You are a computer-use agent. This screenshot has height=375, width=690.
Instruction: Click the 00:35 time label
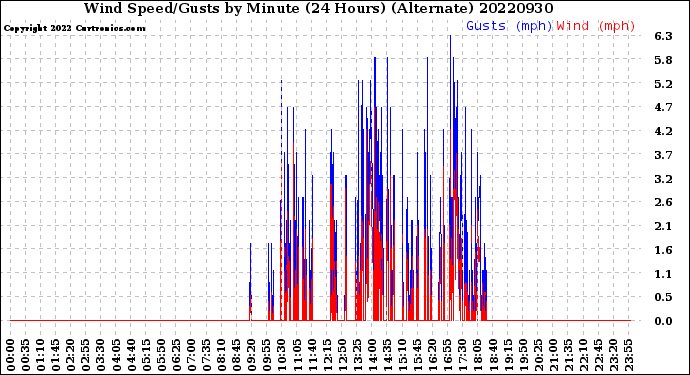[x=26, y=355]
